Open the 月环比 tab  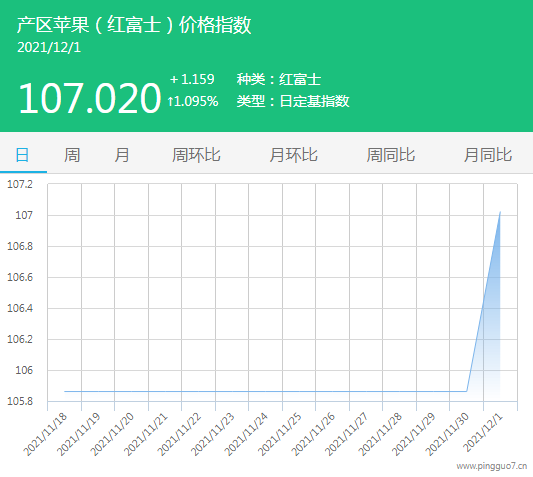[293, 155]
